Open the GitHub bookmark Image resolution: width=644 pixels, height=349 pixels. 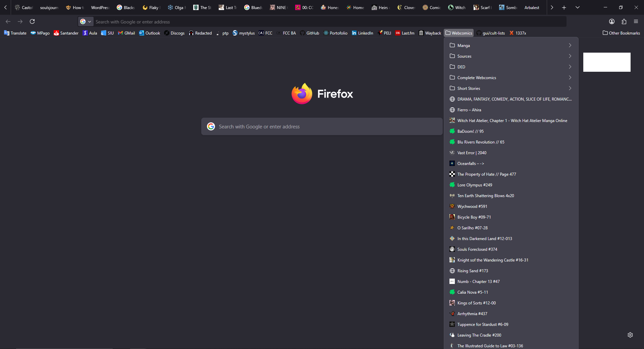coord(309,33)
